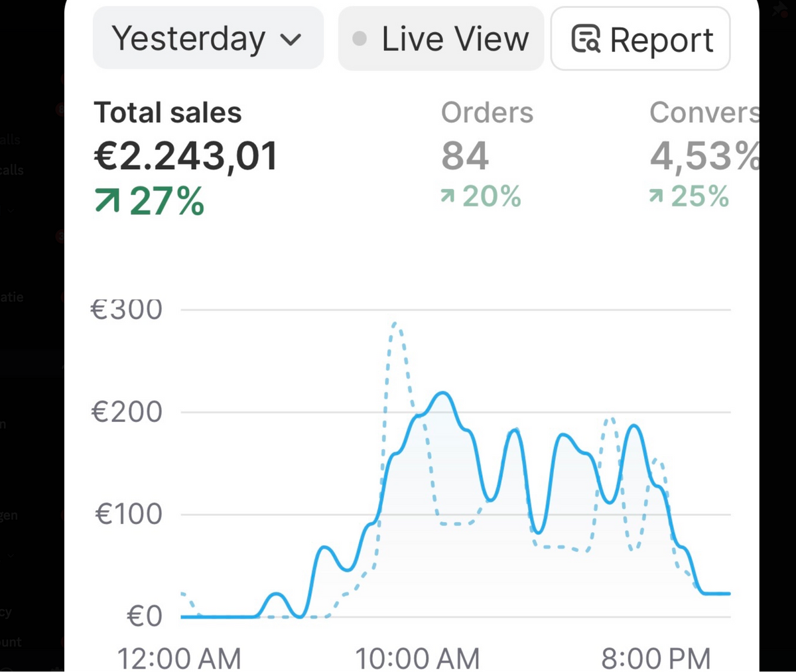
Task: Click the solid blue line's highest peak
Action: [442, 393]
